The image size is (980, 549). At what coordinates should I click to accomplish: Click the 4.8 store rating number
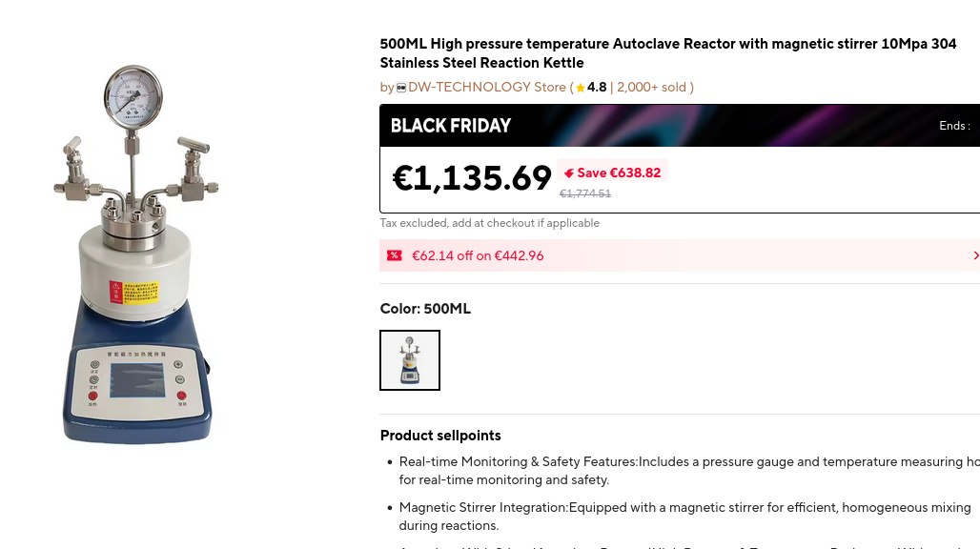(x=597, y=88)
